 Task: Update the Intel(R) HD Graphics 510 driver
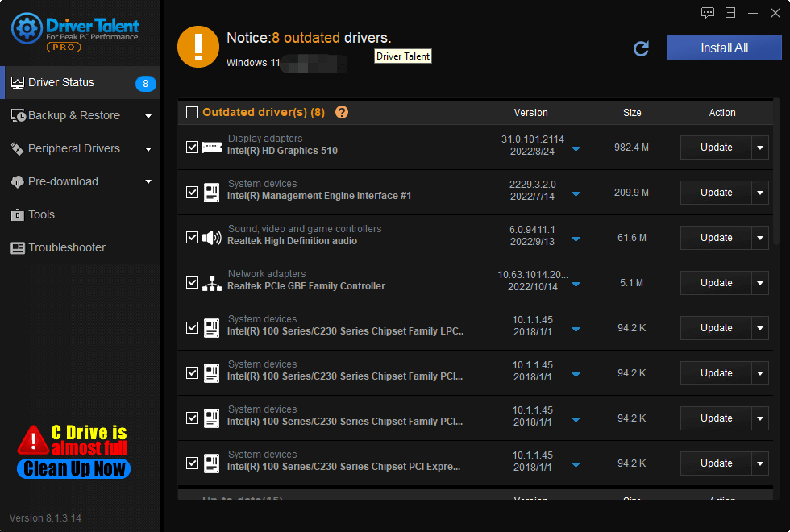[x=716, y=148]
